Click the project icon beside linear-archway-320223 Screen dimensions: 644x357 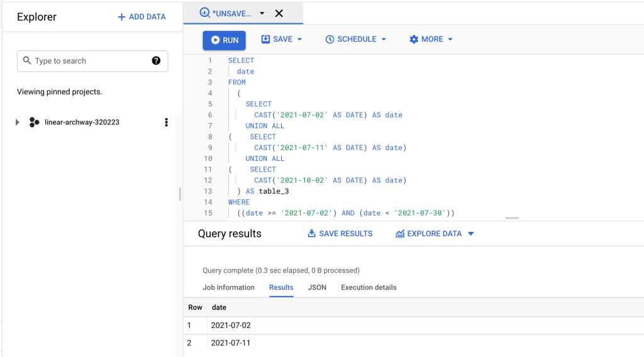pyautogui.click(x=35, y=123)
